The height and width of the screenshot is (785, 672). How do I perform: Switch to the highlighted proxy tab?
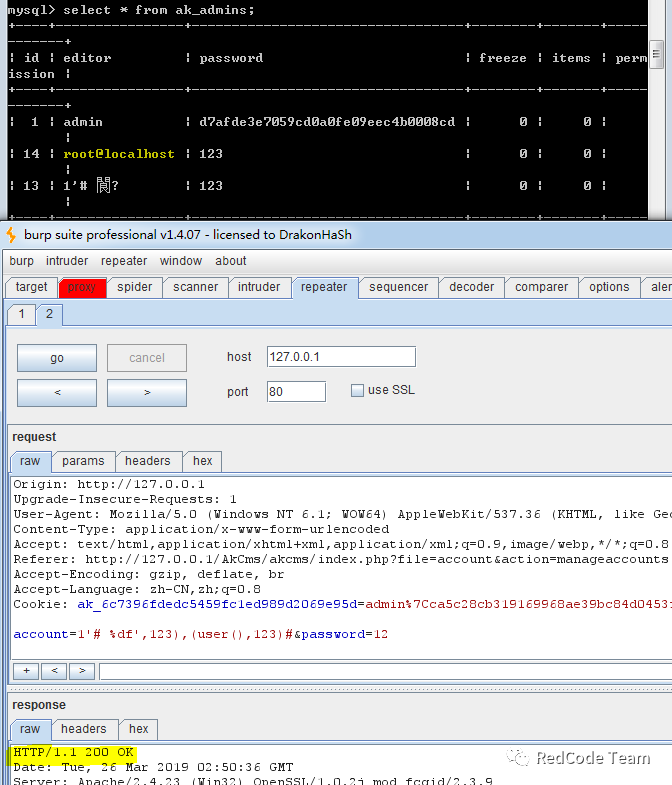point(82,287)
